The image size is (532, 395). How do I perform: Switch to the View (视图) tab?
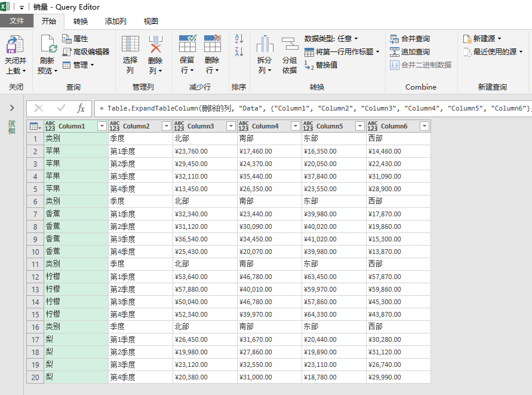151,21
